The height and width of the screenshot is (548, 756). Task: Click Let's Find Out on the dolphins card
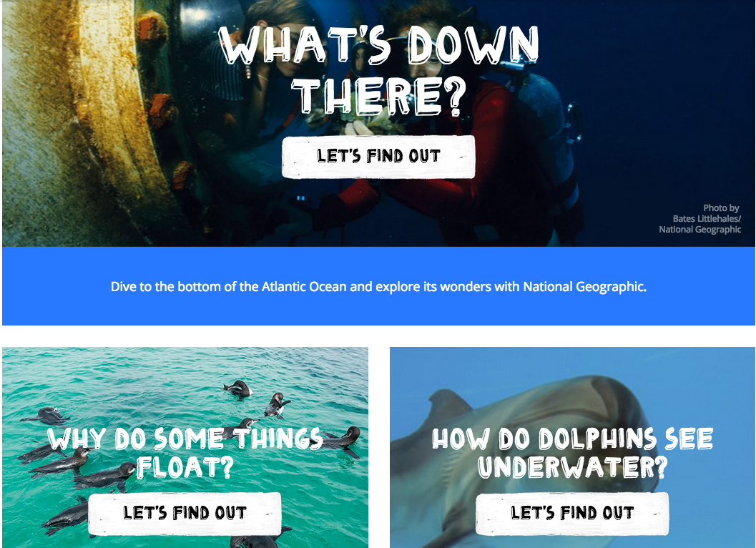pos(572,513)
